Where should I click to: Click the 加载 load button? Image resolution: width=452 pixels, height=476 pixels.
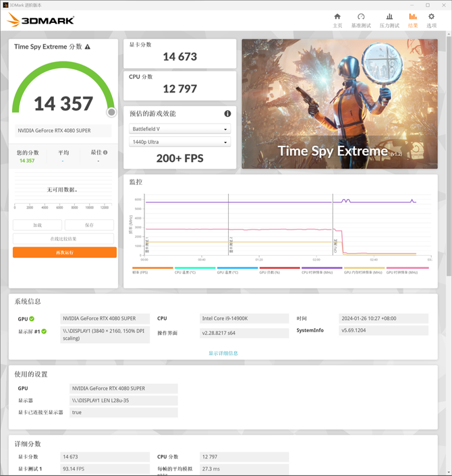[37, 225]
